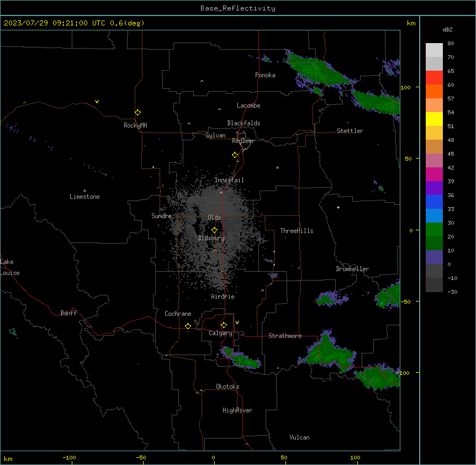Click the white asterisk marker east of Innisfail

[277, 167]
